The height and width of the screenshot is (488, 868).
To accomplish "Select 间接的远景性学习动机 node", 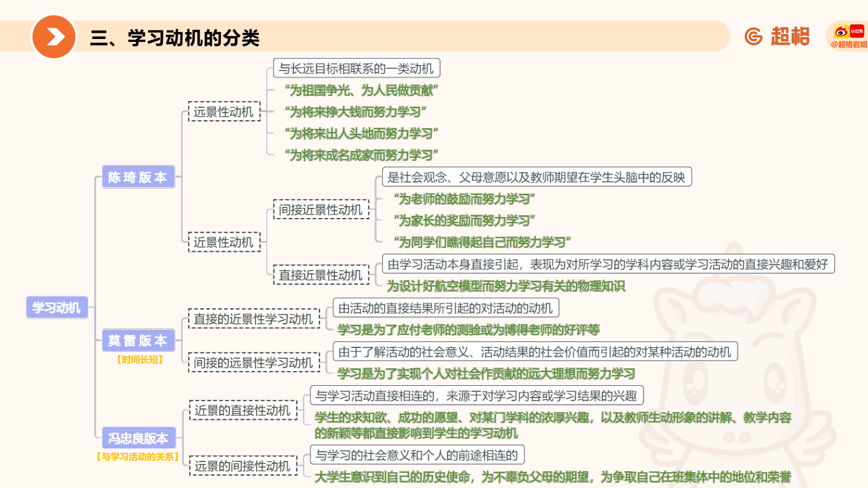I will click(254, 363).
